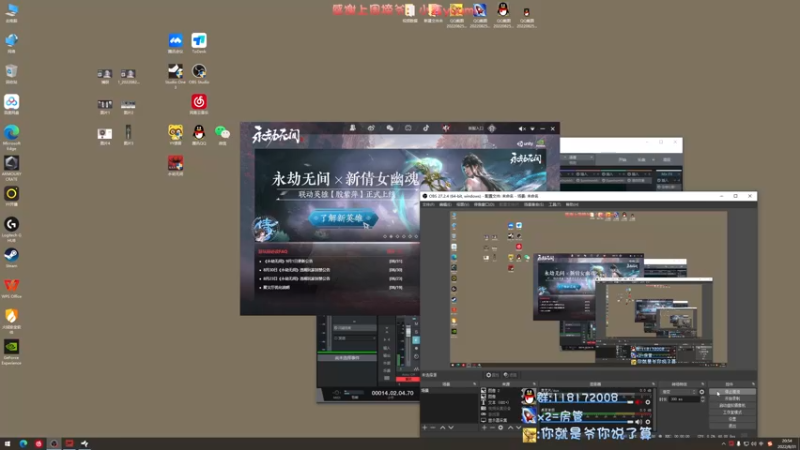Open Microsoft Edge desktop shortcut
The image size is (800, 450).
coord(11,137)
